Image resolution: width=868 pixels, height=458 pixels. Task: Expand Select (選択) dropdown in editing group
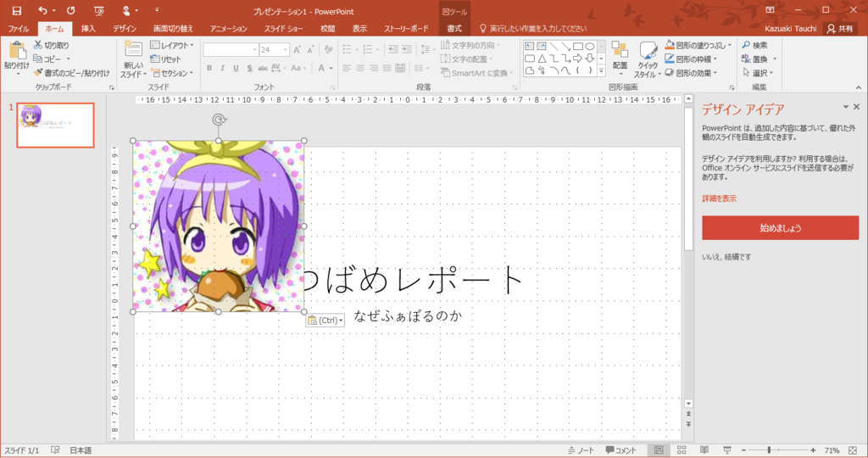pos(757,73)
